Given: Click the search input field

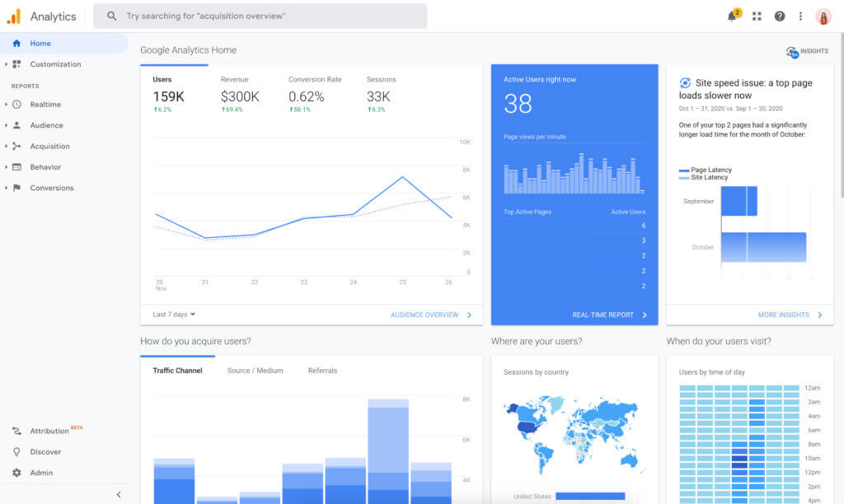Looking at the screenshot, I should pyautogui.click(x=260, y=16).
